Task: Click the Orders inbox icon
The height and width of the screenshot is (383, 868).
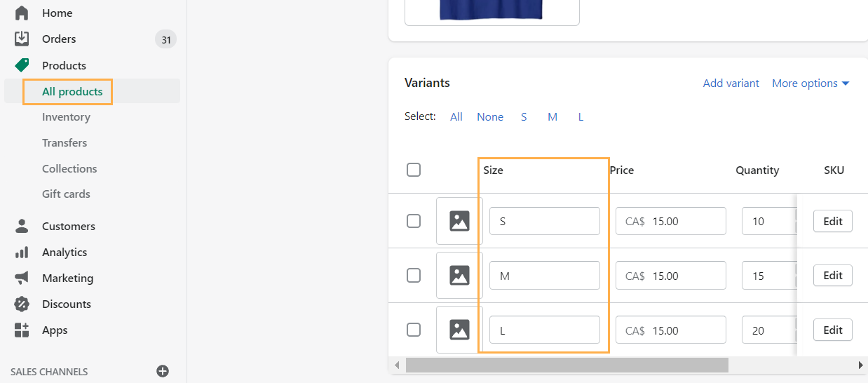Action: pos(22,39)
